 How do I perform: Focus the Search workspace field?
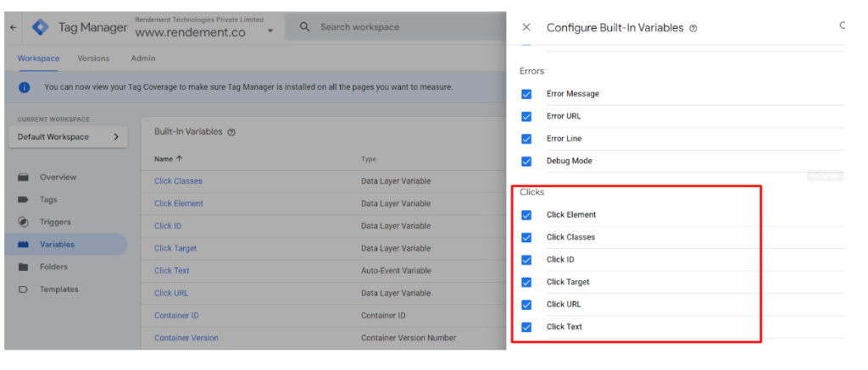point(395,27)
